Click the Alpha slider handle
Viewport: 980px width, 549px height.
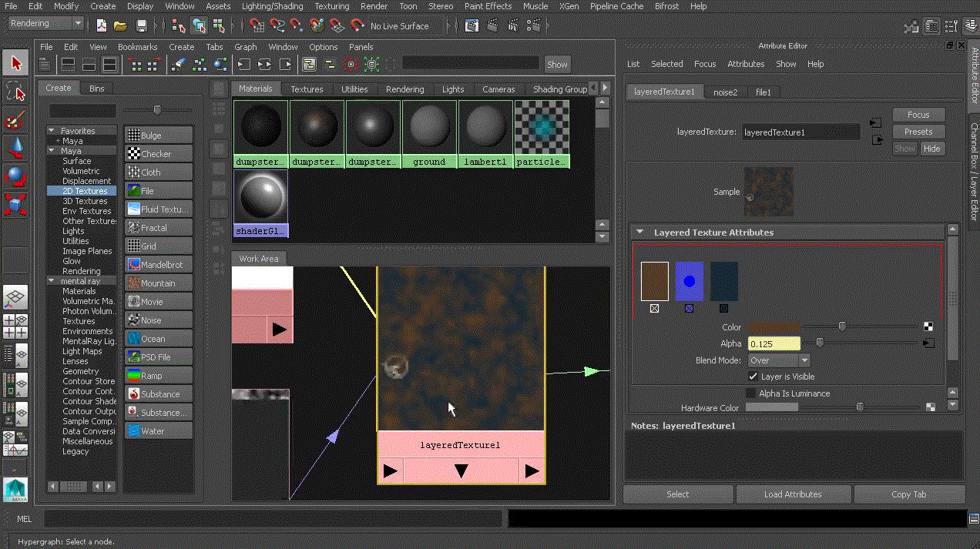pos(820,343)
